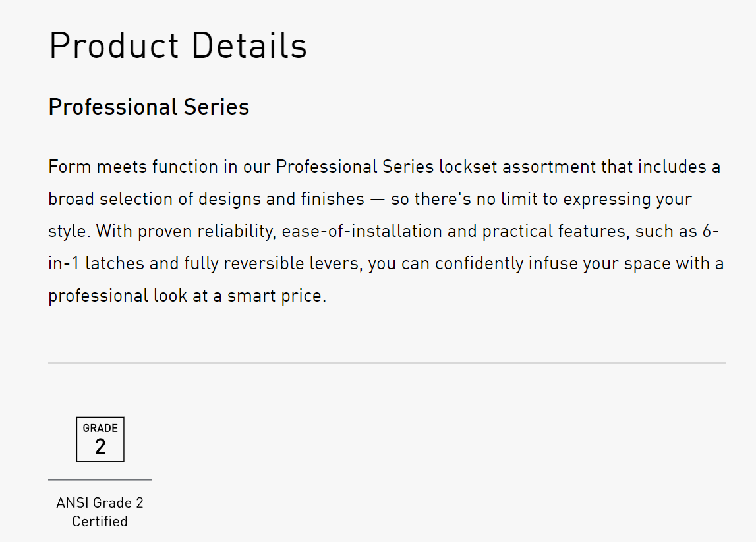This screenshot has width=756, height=542.
Task: Click the word GRADE inside the badge
Action: pos(100,428)
